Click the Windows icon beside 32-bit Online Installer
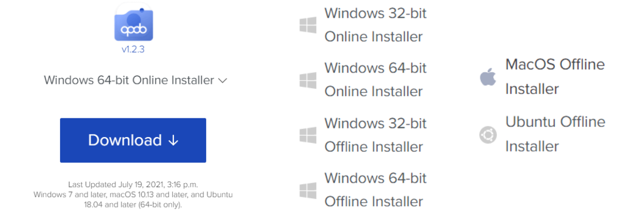Image resolution: width=644 pixels, height=215 pixels. [x=308, y=25]
